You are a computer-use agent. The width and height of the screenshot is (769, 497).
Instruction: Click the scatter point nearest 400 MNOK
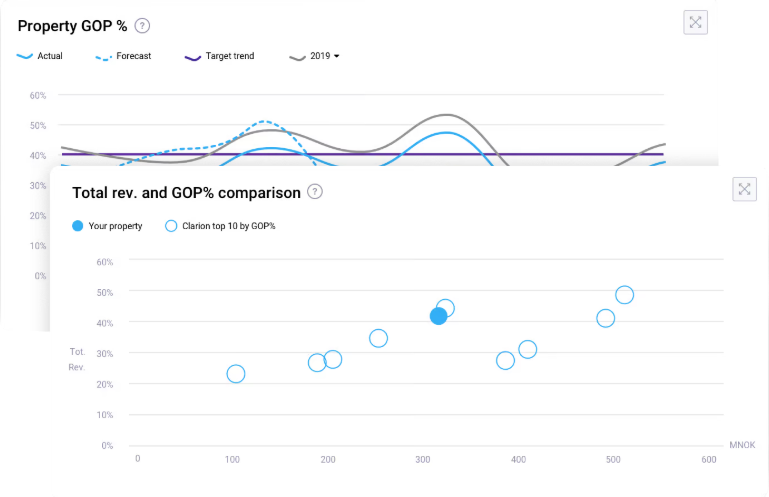[527, 349]
